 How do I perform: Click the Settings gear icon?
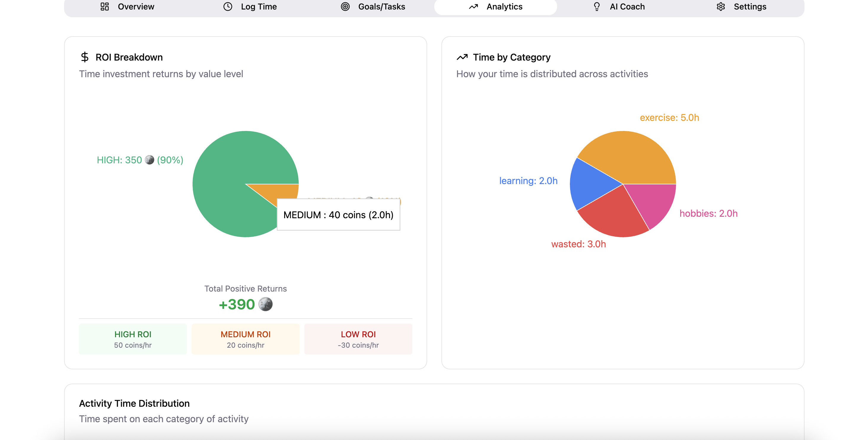coord(721,7)
